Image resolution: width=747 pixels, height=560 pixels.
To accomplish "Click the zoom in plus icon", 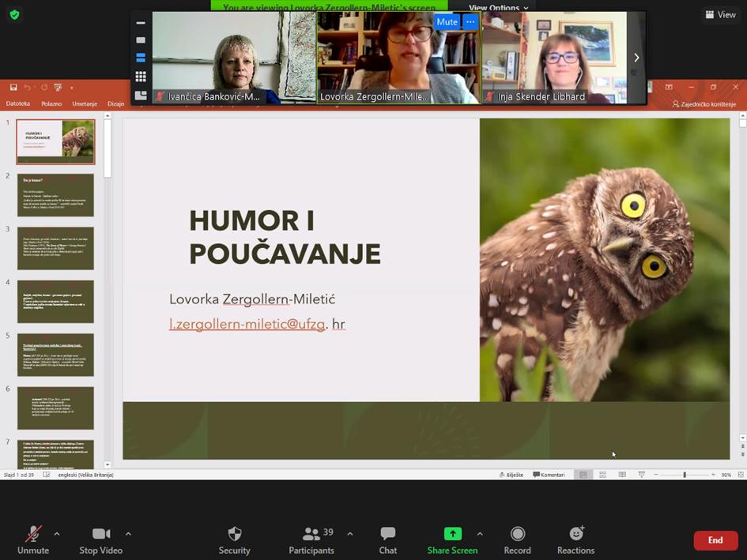I will pos(713,475).
